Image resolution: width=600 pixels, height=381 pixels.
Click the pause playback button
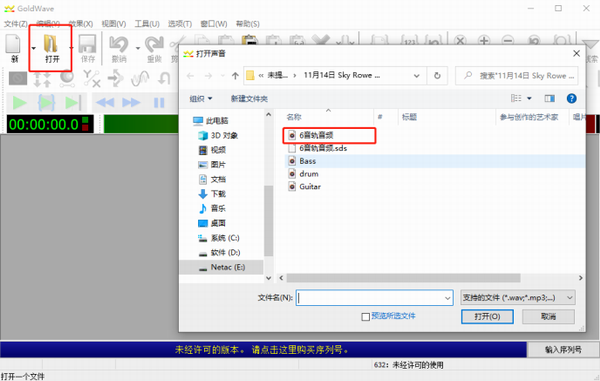(159, 103)
